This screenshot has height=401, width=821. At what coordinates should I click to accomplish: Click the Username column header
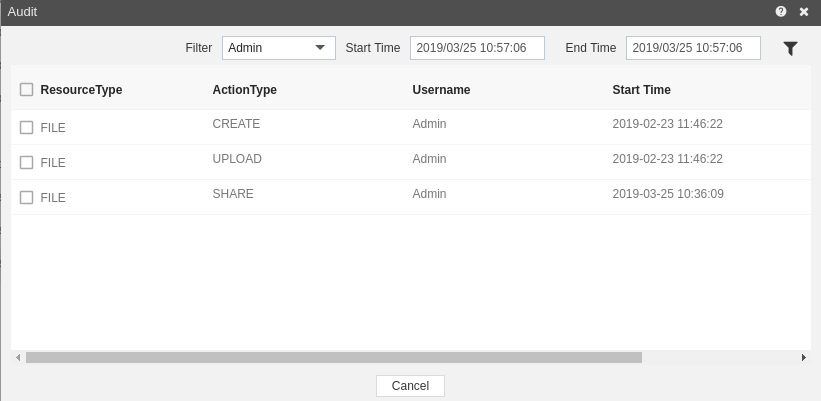click(x=441, y=90)
